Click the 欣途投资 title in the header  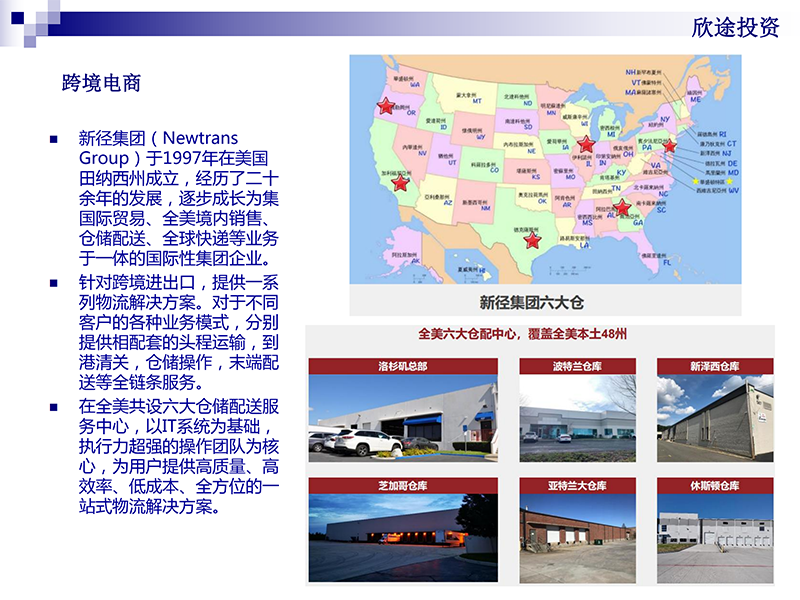coord(735,27)
